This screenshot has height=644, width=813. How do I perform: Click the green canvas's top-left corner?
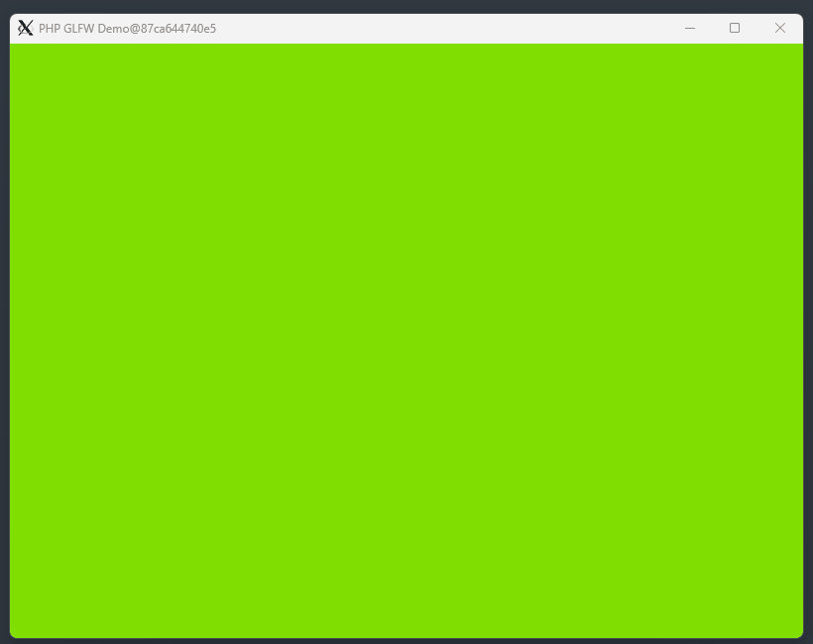pos(13,47)
